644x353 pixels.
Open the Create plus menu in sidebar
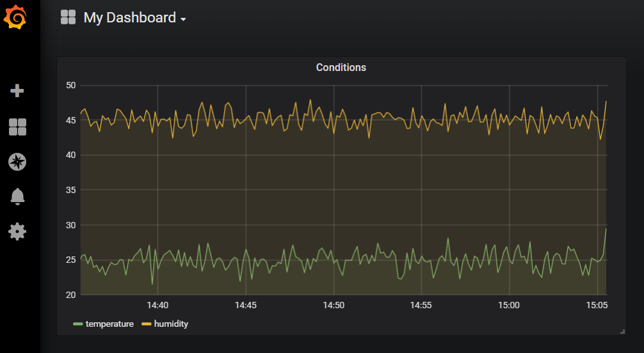coord(17,91)
